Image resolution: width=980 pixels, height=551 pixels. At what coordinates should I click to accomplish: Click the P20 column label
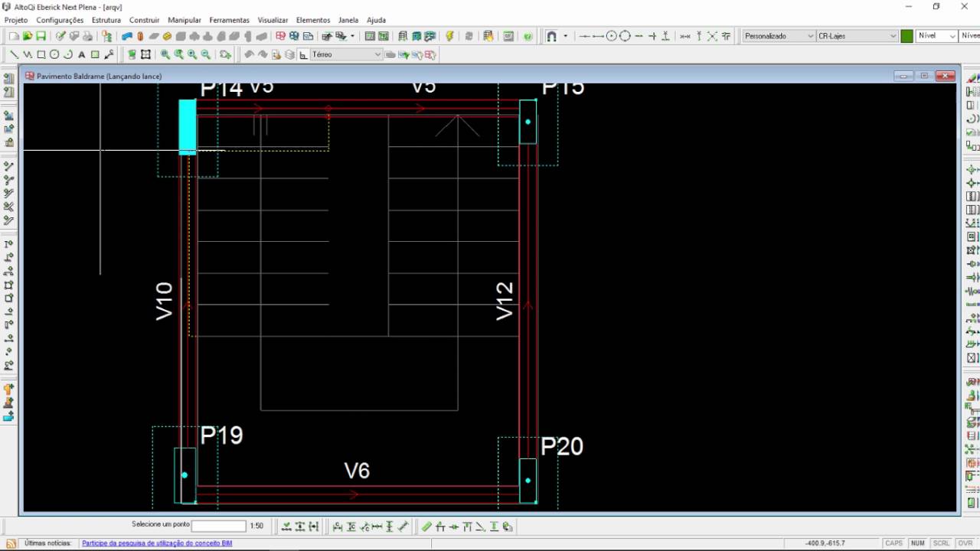coord(562,446)
